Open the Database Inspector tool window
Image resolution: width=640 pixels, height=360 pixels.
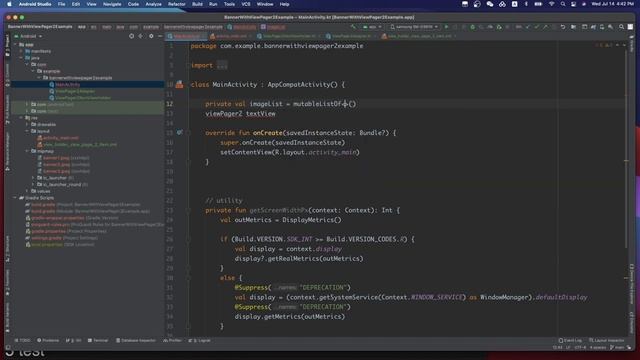tap(136, 340)
